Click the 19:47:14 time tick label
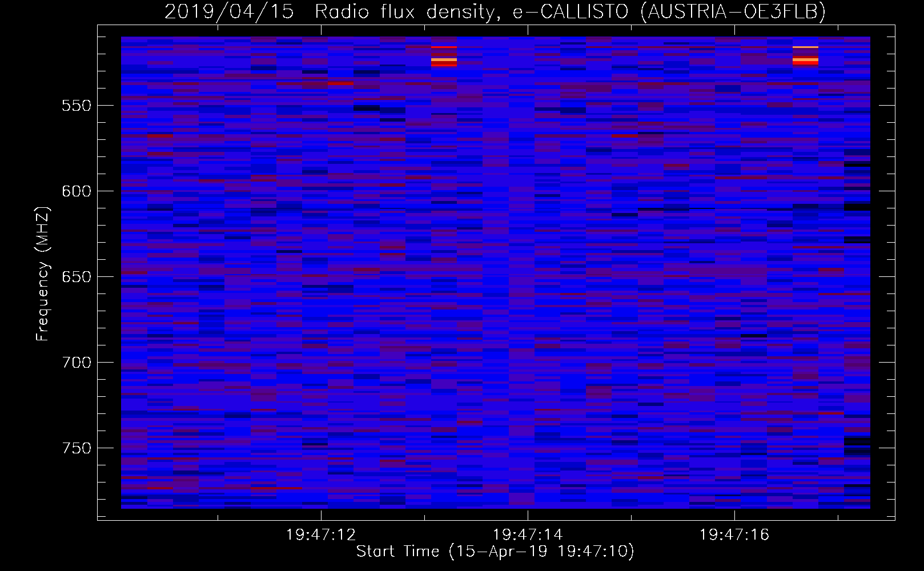 (528, 535)
